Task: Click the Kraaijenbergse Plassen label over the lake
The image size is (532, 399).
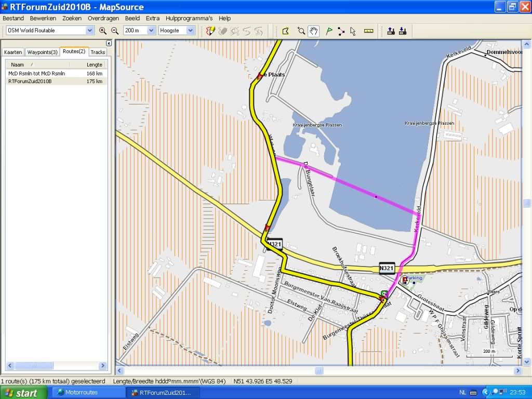Action: (429, 123)
